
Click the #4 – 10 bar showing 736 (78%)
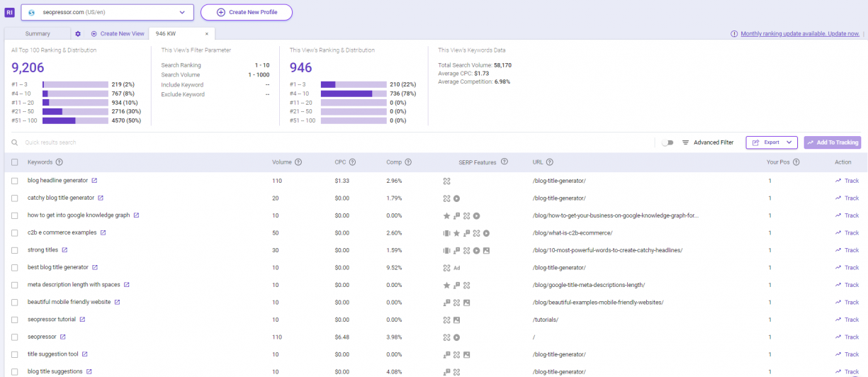[x=354, y=94]
